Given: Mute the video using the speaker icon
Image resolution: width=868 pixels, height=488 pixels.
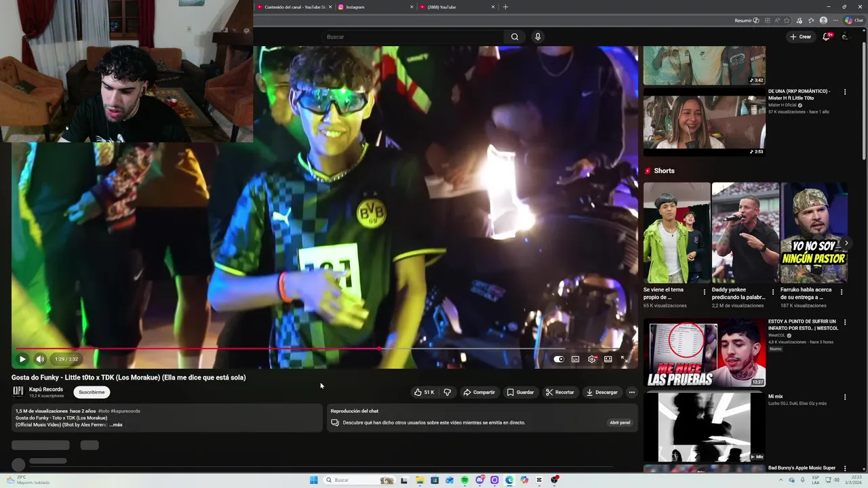Looking at the screenshot, I should (40, 359).
